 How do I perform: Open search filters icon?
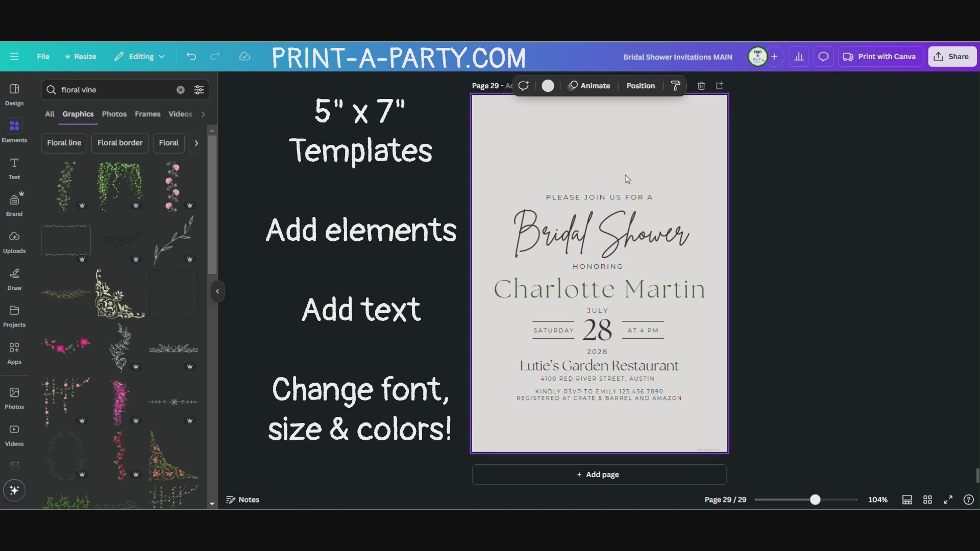click(199, 90)
